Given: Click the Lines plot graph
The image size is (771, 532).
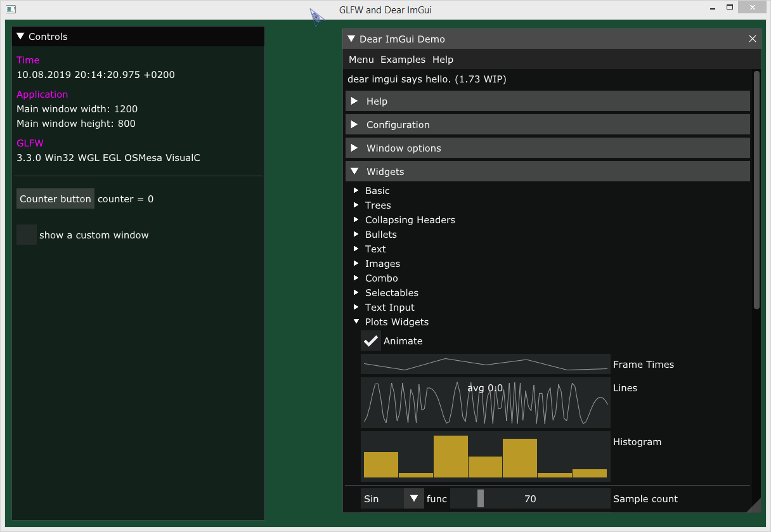Looking at the screenshot, I should click(486, 402).
